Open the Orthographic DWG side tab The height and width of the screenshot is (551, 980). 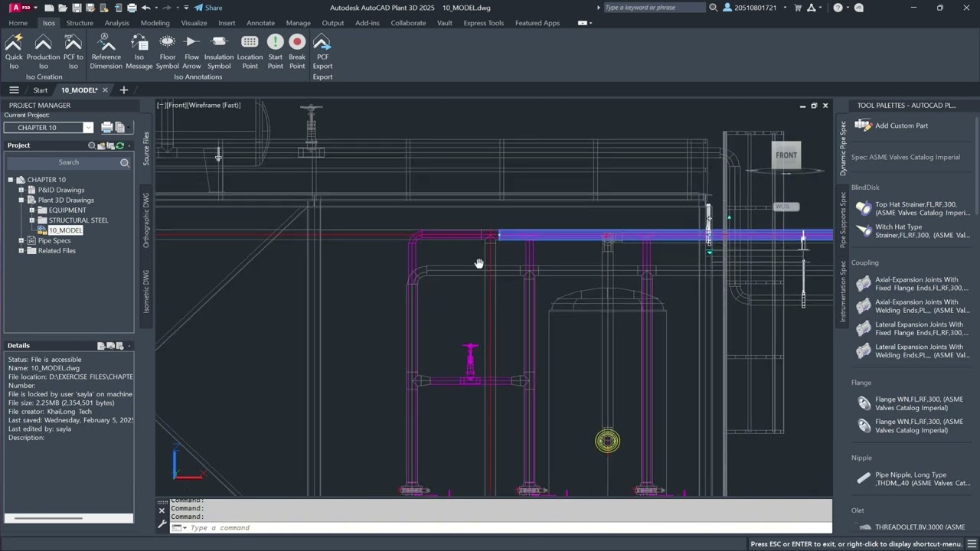(x=146, y=220)
